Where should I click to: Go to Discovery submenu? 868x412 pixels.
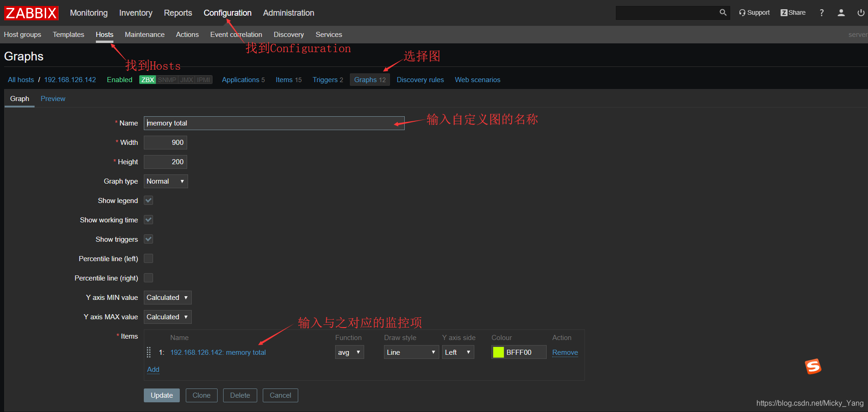click(x=289, y=35)
